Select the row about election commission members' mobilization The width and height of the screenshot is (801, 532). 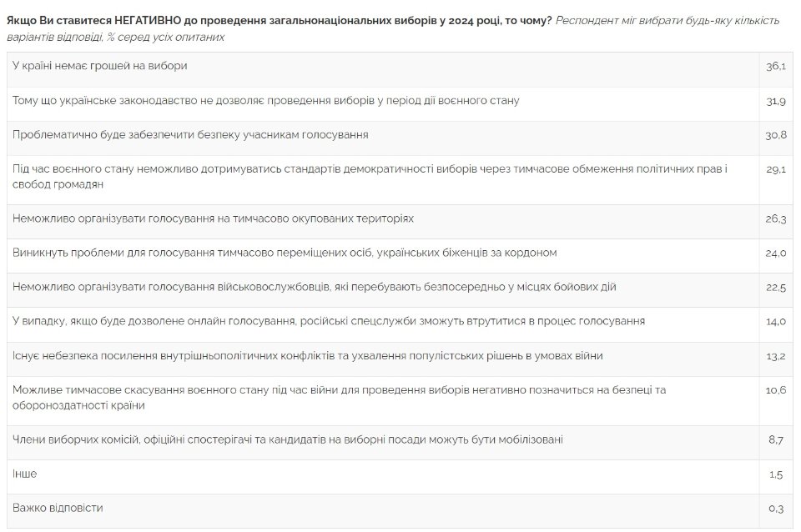(287, 439)
